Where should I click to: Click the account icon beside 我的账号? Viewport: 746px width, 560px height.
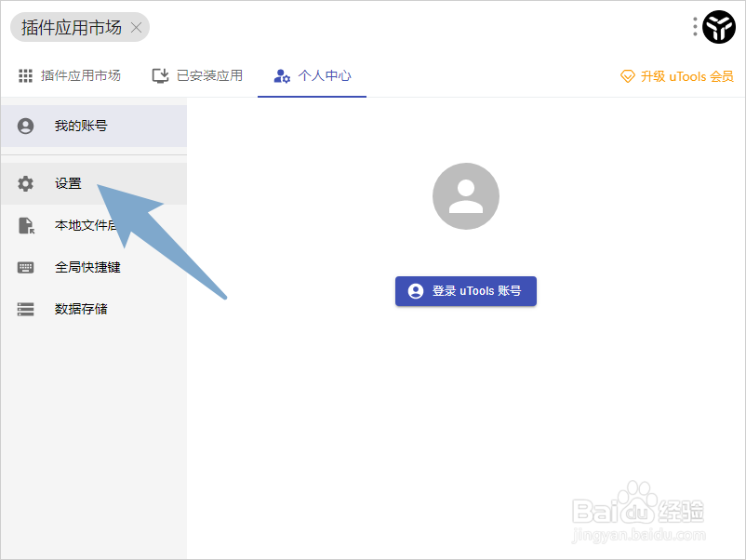[25, 126]
